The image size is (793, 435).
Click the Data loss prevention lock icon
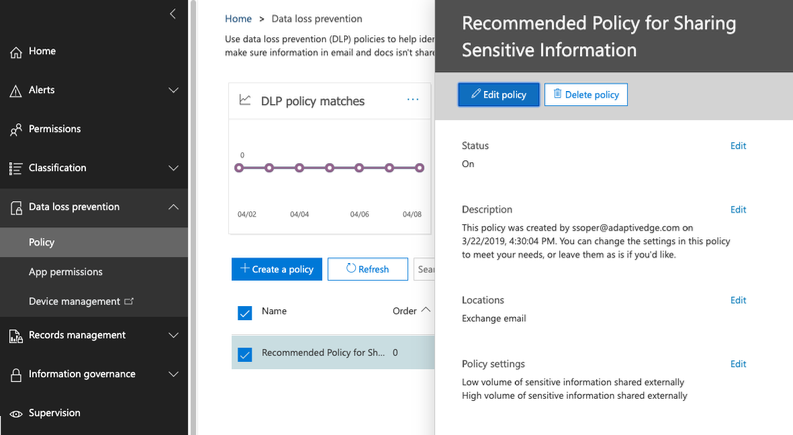[16, 207]
